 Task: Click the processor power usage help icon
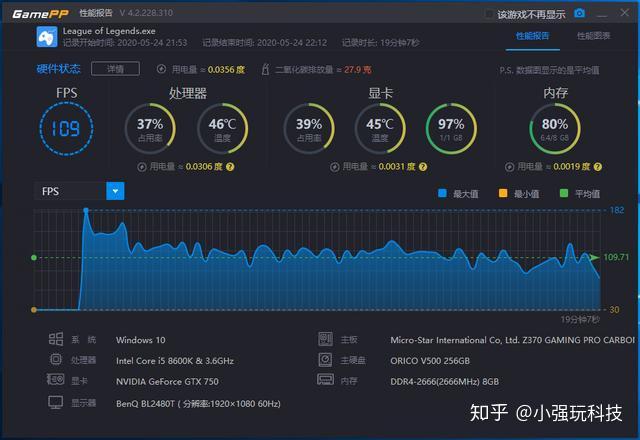pyautogui.click(x=230, y=167)
